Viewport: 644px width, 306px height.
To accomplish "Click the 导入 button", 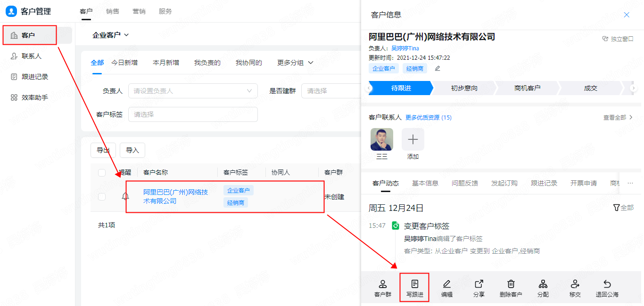I will [x=132, y=150].
